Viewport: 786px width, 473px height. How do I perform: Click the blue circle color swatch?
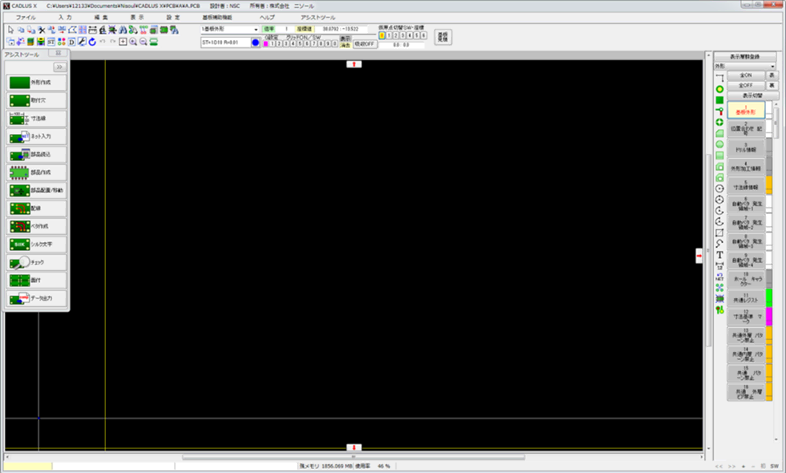(256, 43)
